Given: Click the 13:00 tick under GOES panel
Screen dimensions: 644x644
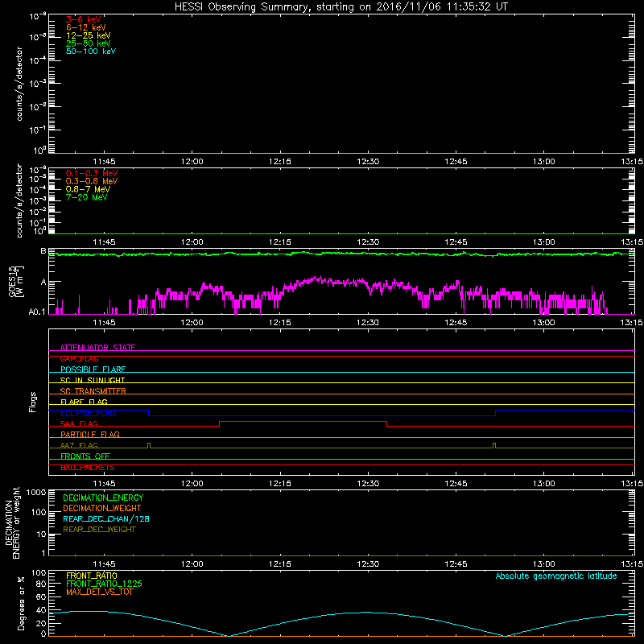Looking at the screenshot, I should [x=544, y=323].
